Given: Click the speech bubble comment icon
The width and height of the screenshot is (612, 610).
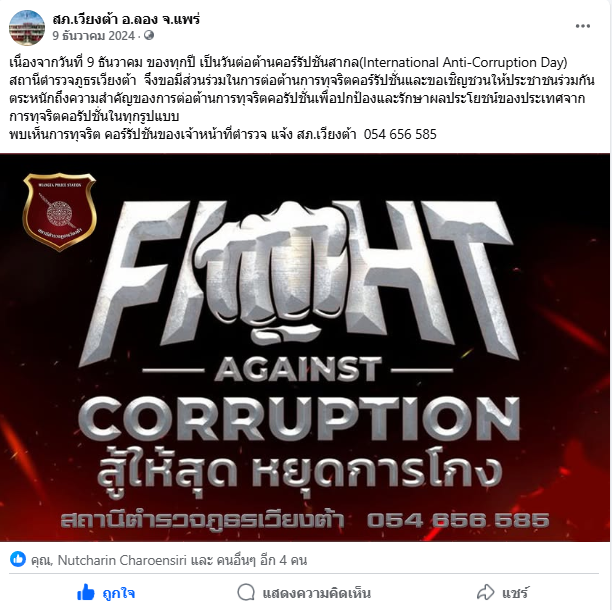Looking at the screenshot, I should 246,592.
